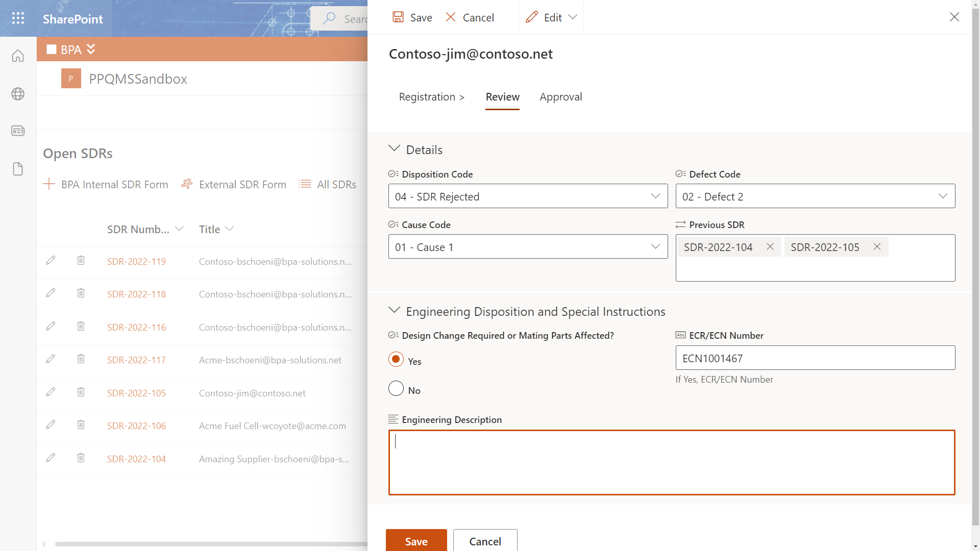This screenshot has width=980, height=551.
Task: Click the search magnifier icon
Action: coord(329,18)
